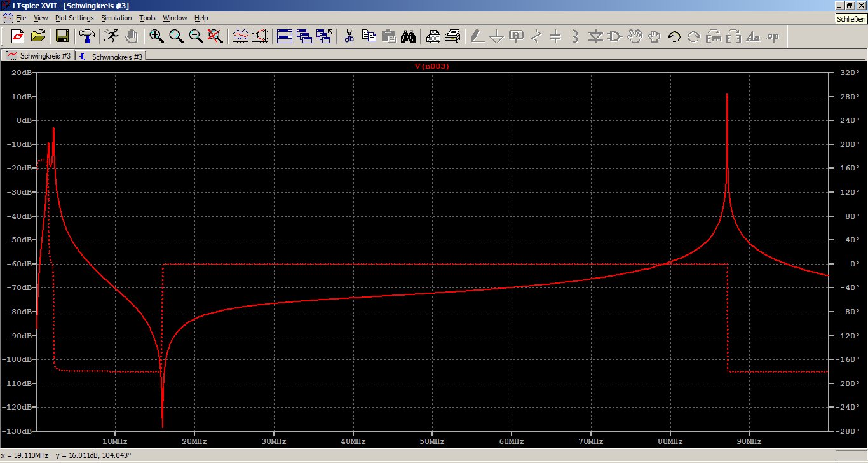Switch to the Schwingkreis #3 waveform tab
The width and height of the screenshot is (868, 463).
pyautogui.click(x=39, y=55)
